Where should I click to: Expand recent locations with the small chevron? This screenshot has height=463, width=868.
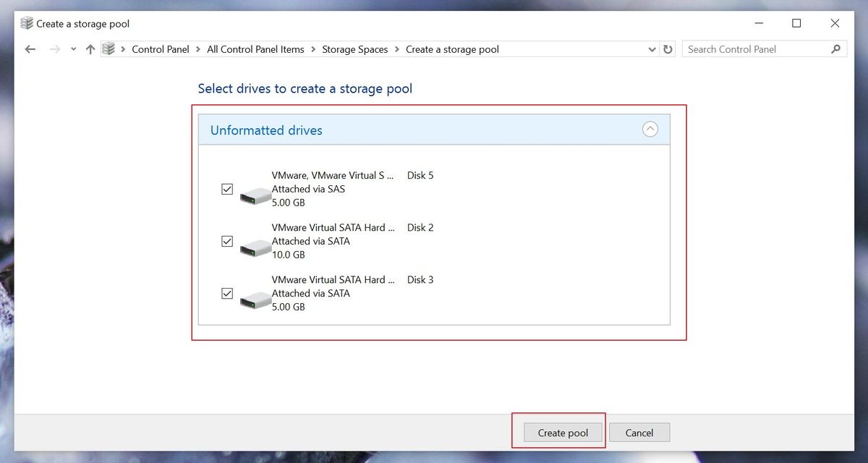tap(72, 48)
